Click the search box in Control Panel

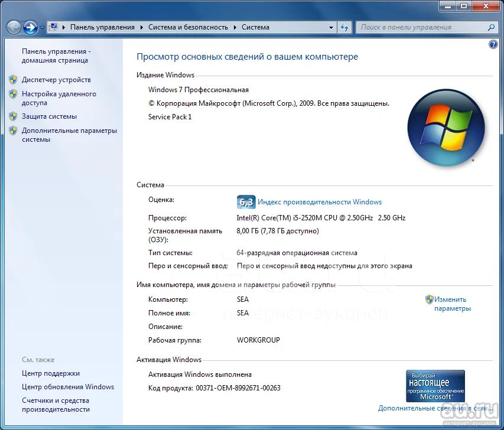[422, 27]
